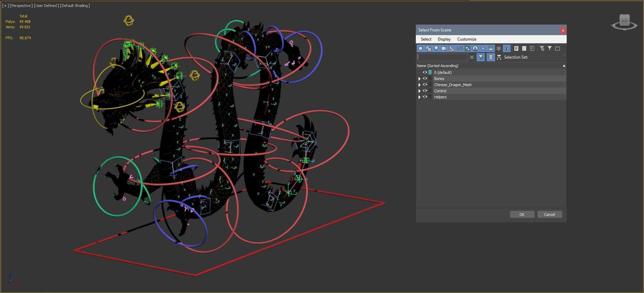This screenshot has height=293, width=644.
Task: Expand the Helpers layer
Action: click(x=419, y=97)
